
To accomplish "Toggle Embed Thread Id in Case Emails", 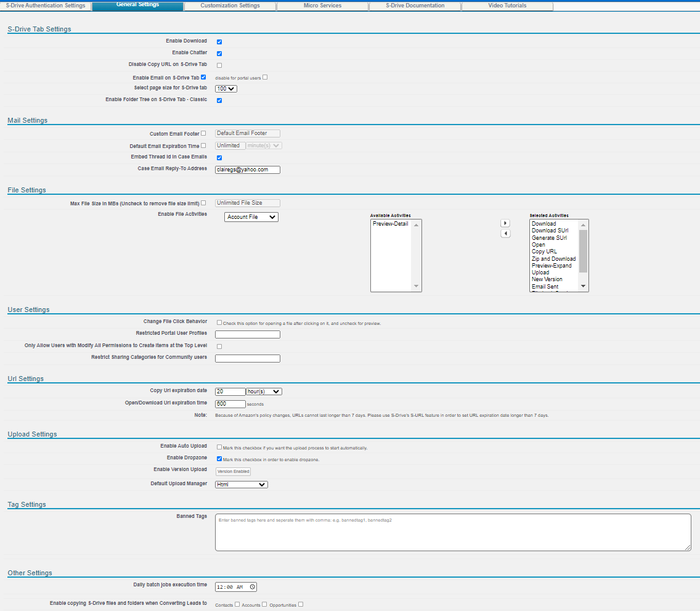I will 219,158.
